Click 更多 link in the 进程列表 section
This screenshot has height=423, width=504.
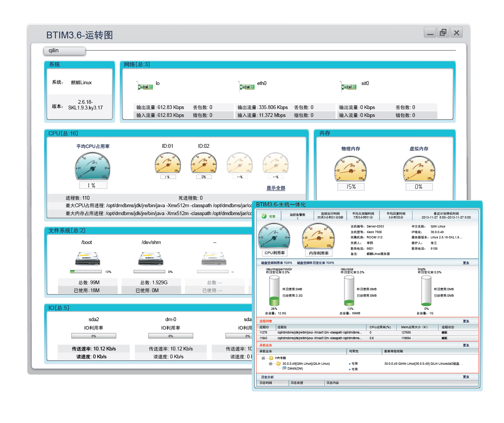[466, 321]
